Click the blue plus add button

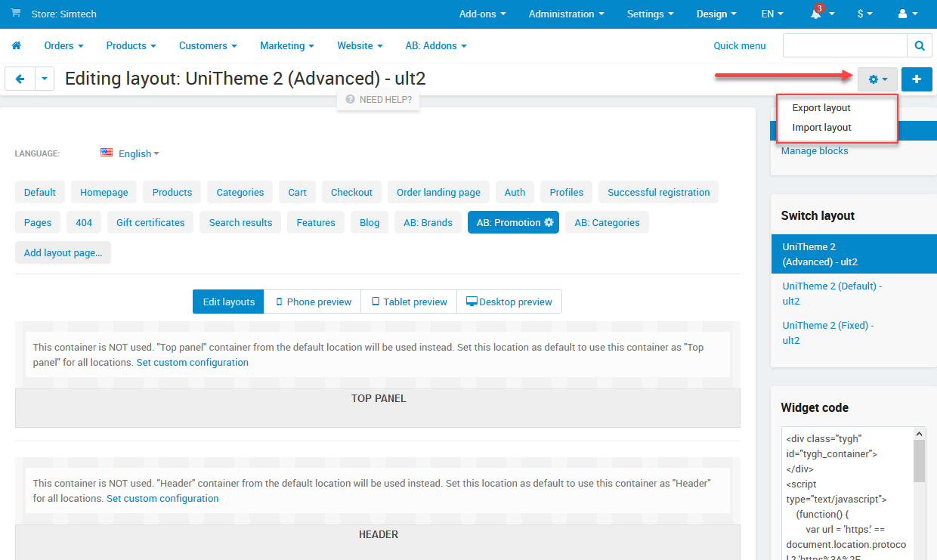click(x=917, y=79)
